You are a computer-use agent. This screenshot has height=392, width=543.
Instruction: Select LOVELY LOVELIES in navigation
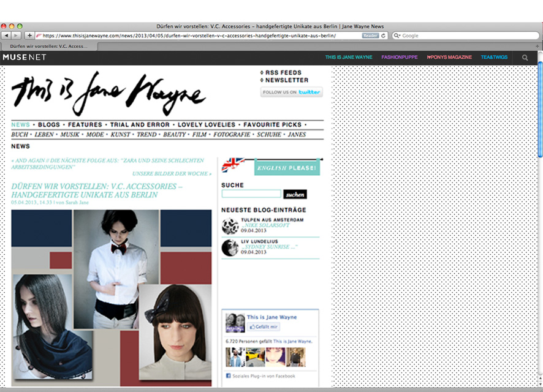207,124
